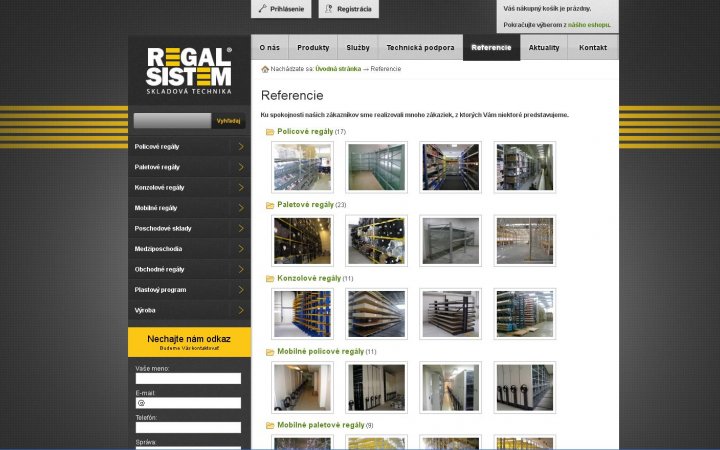This screenshot has height=450, width=720.
Task: Open first Mobilné policové regály thumbnail
Action: 302,388
